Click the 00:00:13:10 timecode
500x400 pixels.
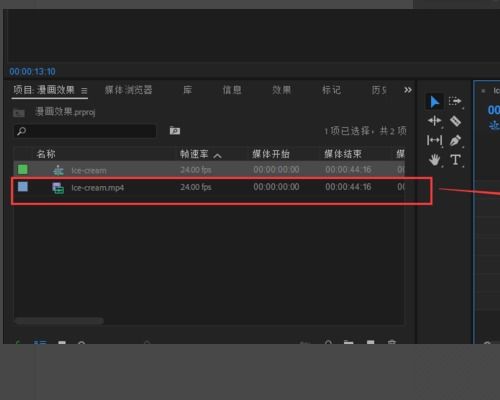point(32,72)
